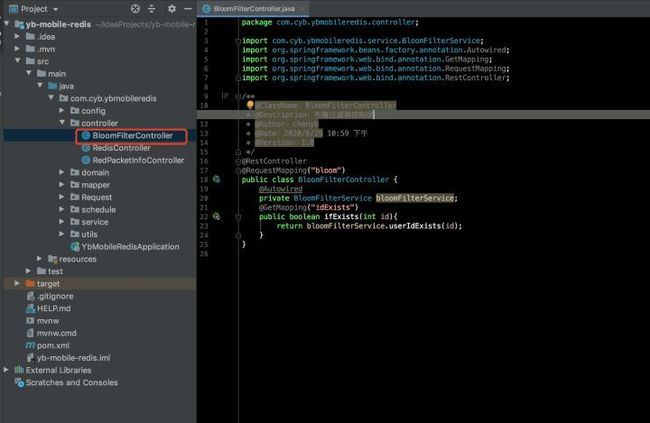Select the BloomFilterController.java editor tab

coord(254,9)
